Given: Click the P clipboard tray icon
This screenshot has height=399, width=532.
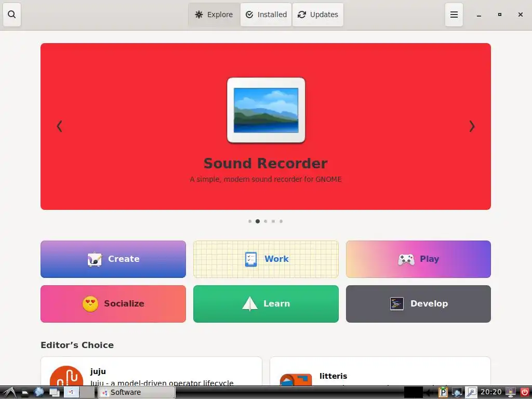Looking at the screenshot, I should pos(443,393).
